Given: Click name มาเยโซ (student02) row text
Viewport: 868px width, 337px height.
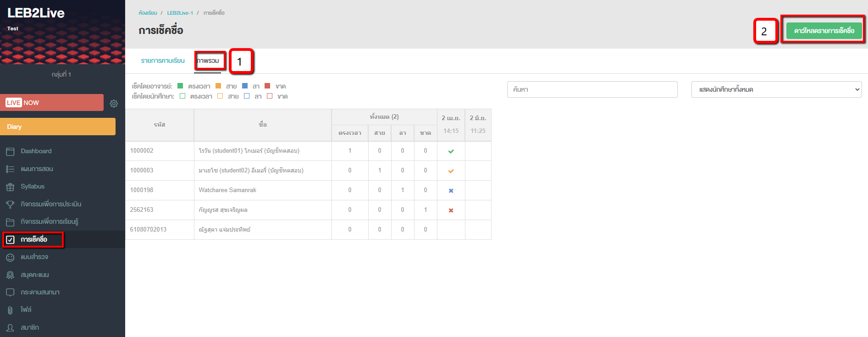Looking at the screenshot, I should 251,171.
